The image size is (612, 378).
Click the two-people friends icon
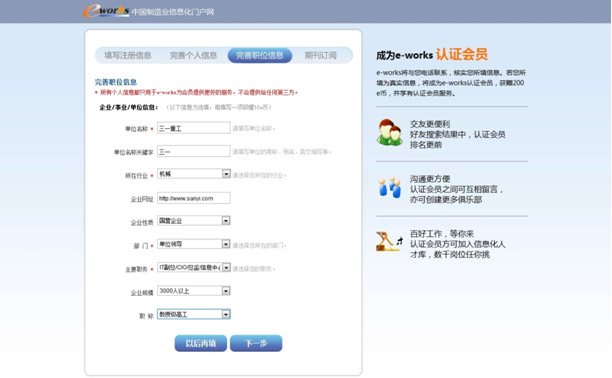tap(390, 132)
